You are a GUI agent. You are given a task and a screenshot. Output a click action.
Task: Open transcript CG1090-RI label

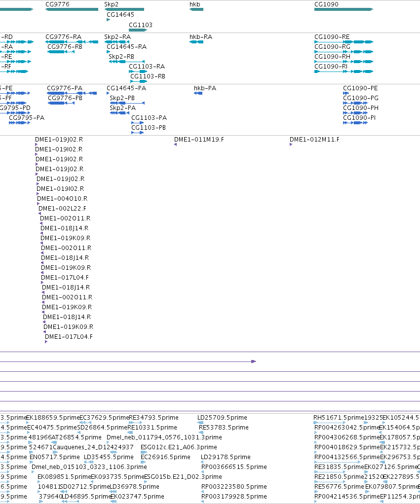[x=331, y=66]
